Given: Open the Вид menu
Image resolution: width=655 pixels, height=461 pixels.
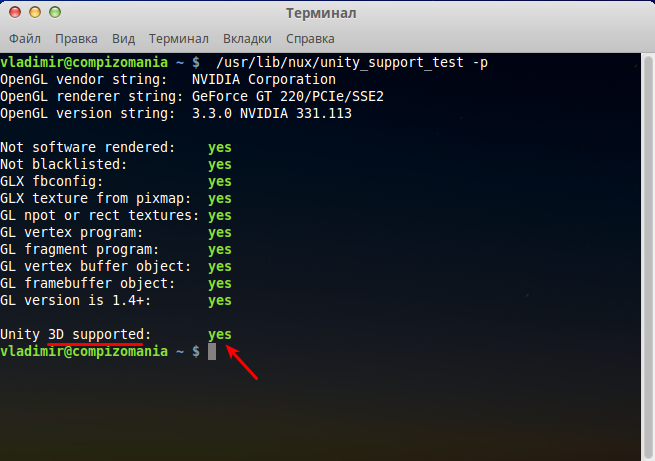Looking at the screenshot, I should pos(123,39).
